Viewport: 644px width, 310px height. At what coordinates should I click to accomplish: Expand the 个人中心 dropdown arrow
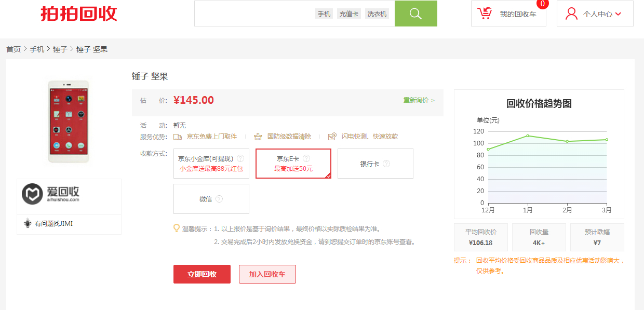618,14
